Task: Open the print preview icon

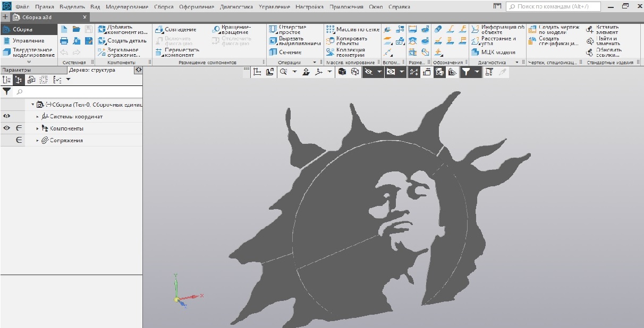Action: point(77,41)
